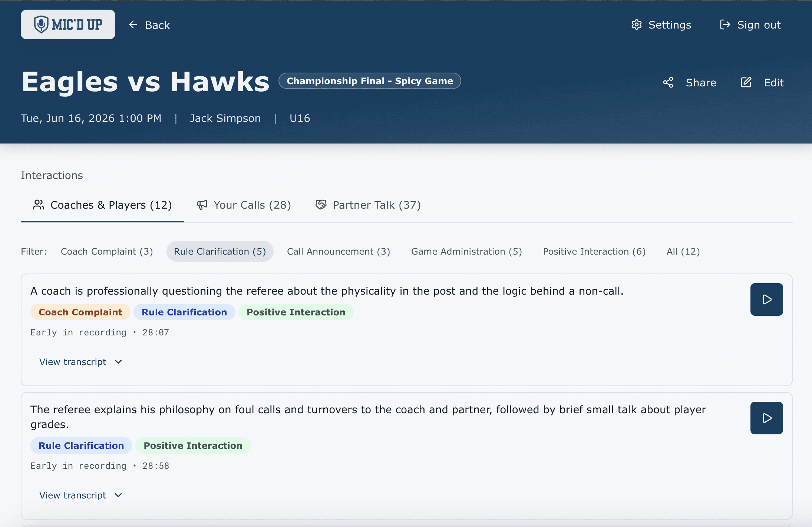The image size is (812, 527).
Task: Click the chevron beside the 28:58 transcript
Action: click(118, 495)
